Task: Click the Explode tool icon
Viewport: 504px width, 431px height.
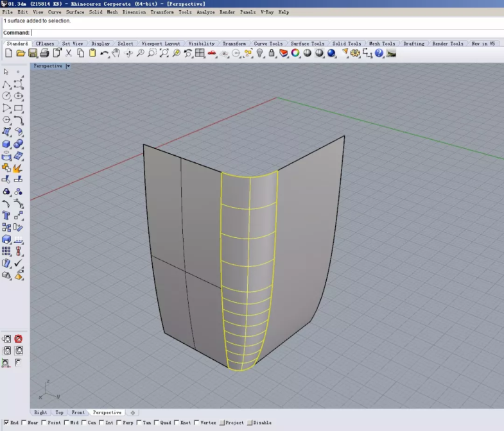Action: click(18, 168)
